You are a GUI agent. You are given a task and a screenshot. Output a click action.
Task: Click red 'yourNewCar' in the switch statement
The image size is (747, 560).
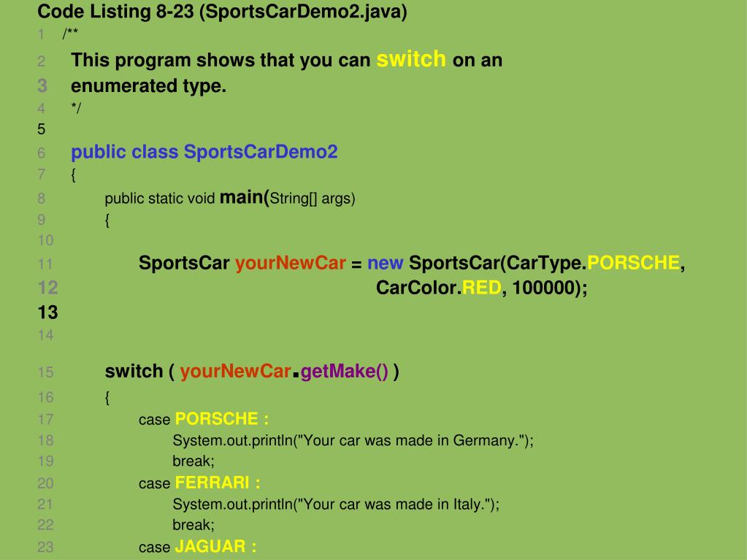pyautogui.click(x=235, y=372)
